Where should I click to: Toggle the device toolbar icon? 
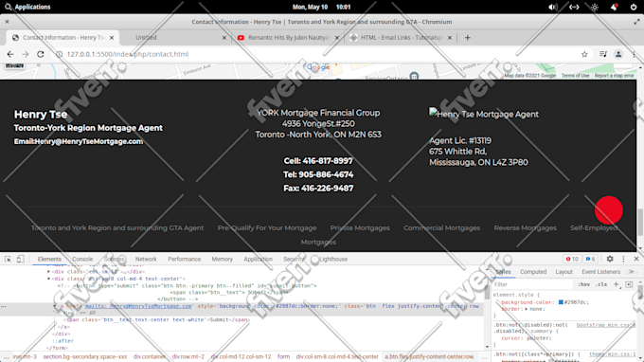click(20, 259)
